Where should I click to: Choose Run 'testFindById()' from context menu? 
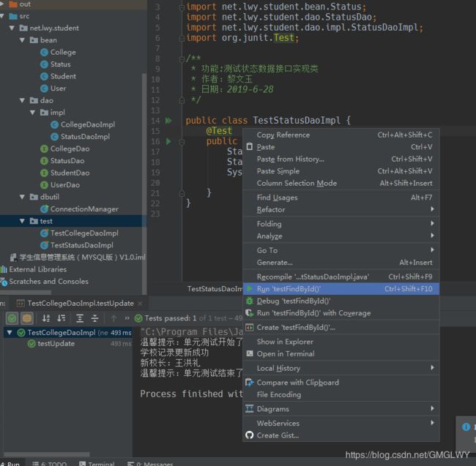[341, 289]
